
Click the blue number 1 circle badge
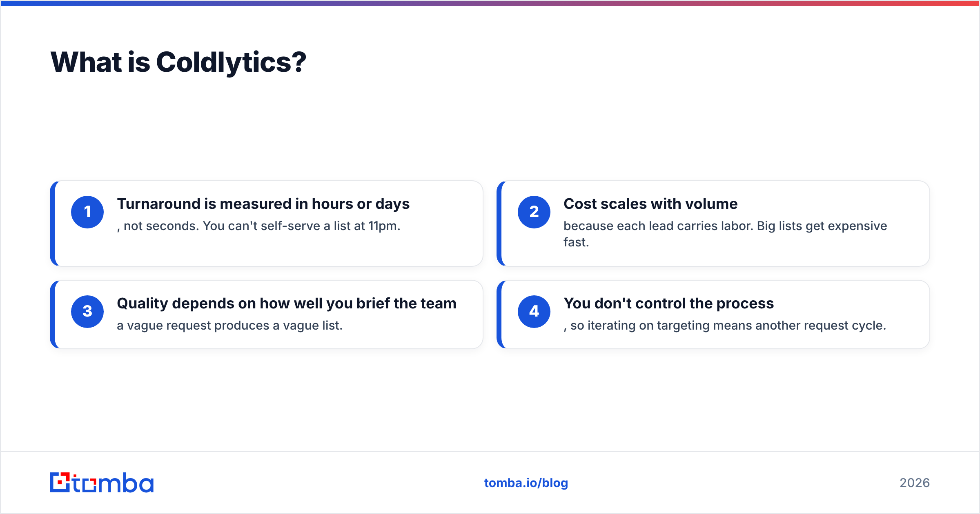[87, 212]
